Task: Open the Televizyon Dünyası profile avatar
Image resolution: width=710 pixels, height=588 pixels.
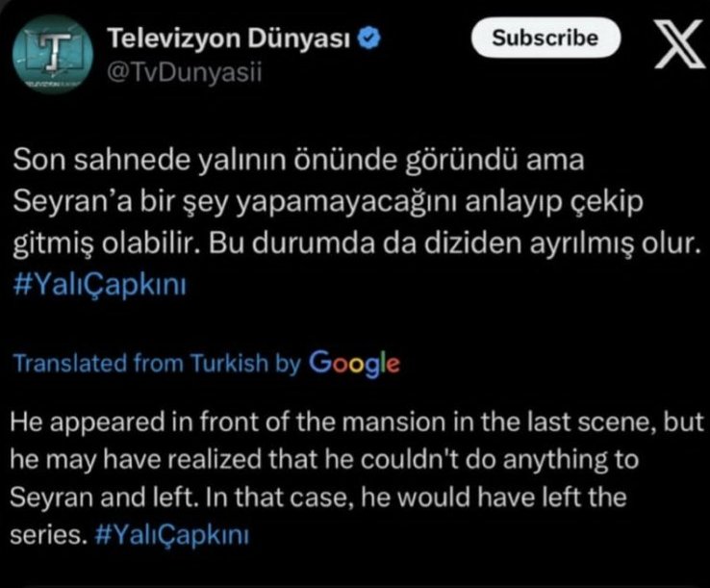Action: click(x=53, y=54)
